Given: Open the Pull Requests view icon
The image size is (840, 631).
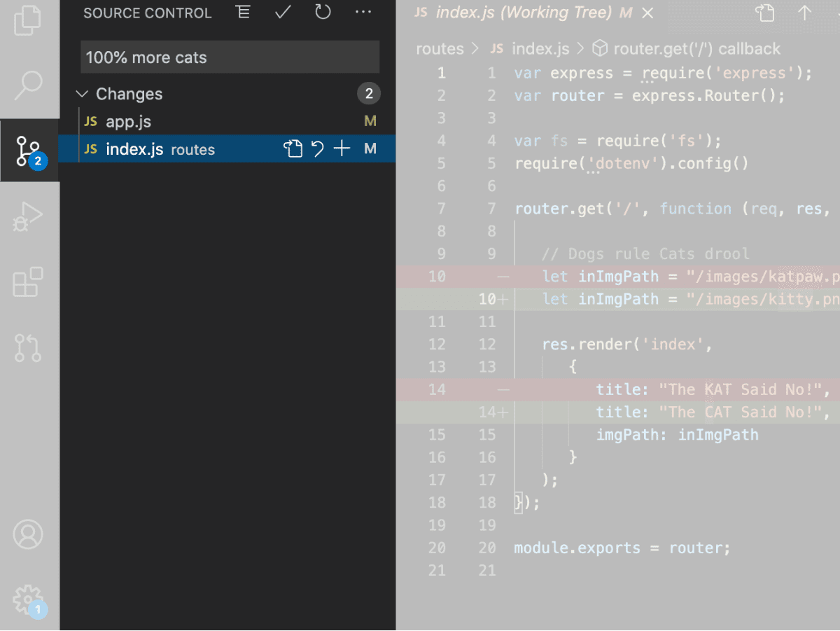Looking at the screenshot, I should click(x=28, y=347).
